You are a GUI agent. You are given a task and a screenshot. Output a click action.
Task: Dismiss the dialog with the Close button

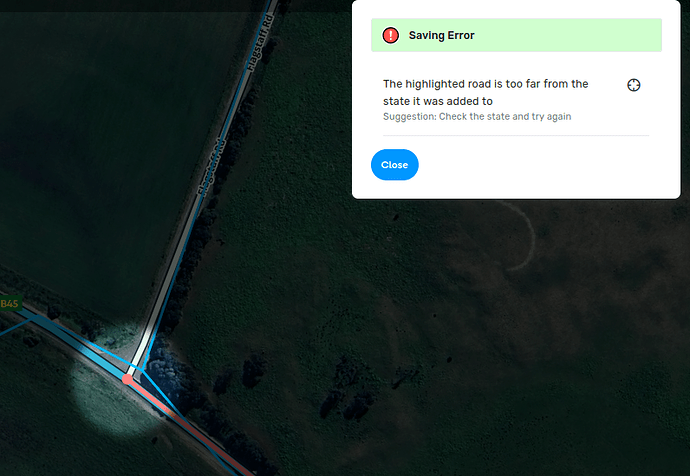point(394,165)
